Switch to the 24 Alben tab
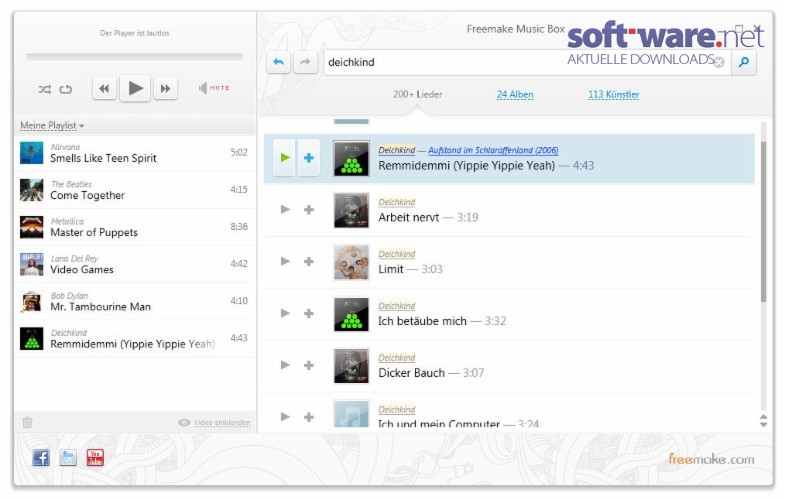Screen dimensions: 785x500 click(515, 94)
